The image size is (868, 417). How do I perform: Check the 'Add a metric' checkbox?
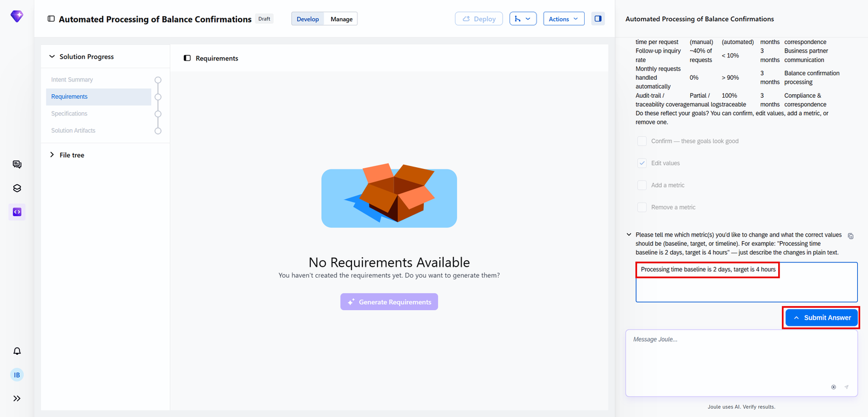[642, 185]
